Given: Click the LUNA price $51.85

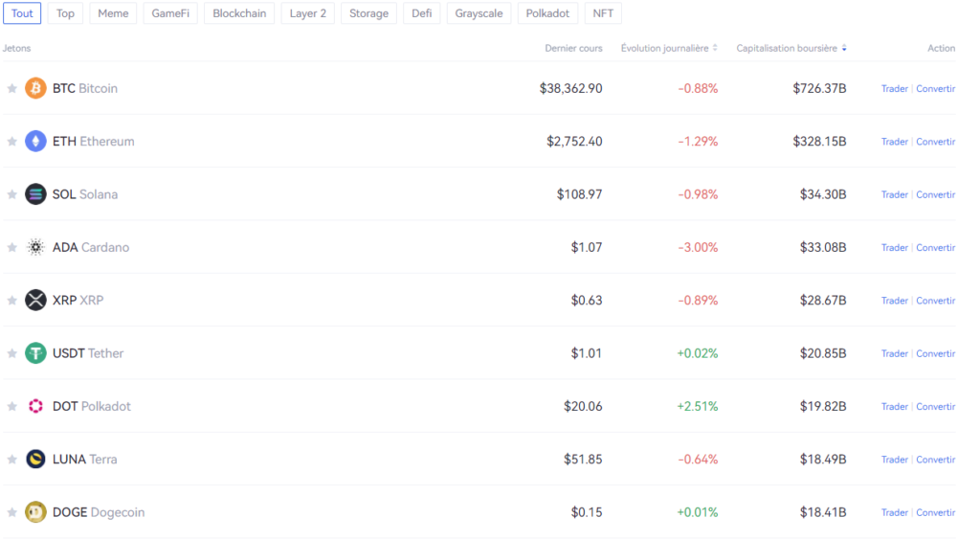Looking at the screenshot, I should [x=583, y=460].
